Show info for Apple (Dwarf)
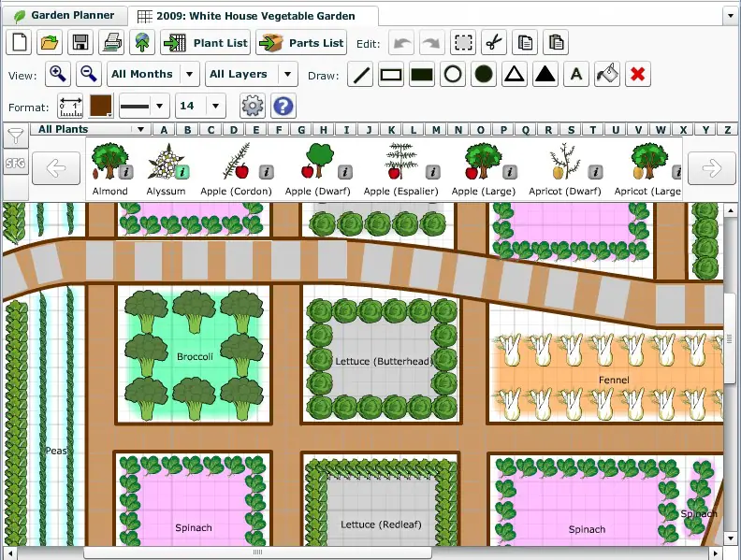Viewport: 741px width, 560px height. click(345, 172)
